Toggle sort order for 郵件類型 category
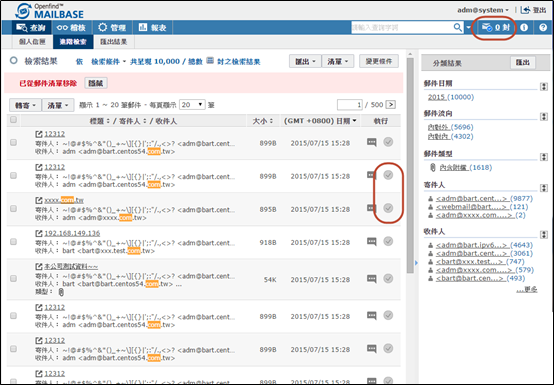Screen dimensions: 554x385 tap(544, 157)
